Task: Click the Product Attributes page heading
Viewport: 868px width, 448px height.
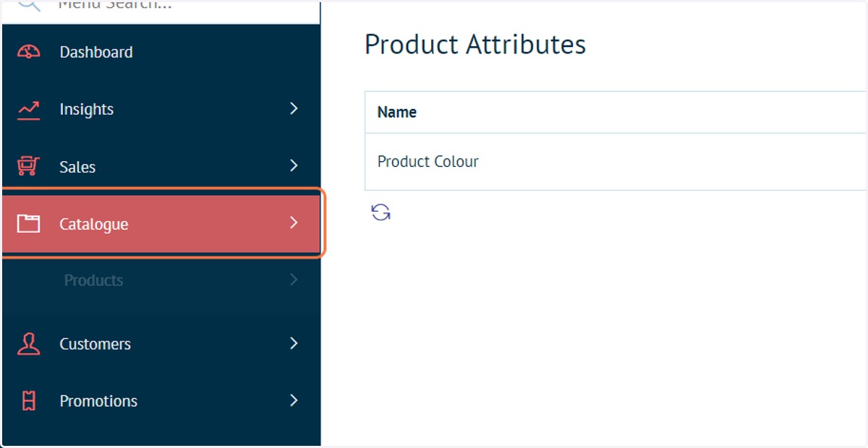Action: 475,44
